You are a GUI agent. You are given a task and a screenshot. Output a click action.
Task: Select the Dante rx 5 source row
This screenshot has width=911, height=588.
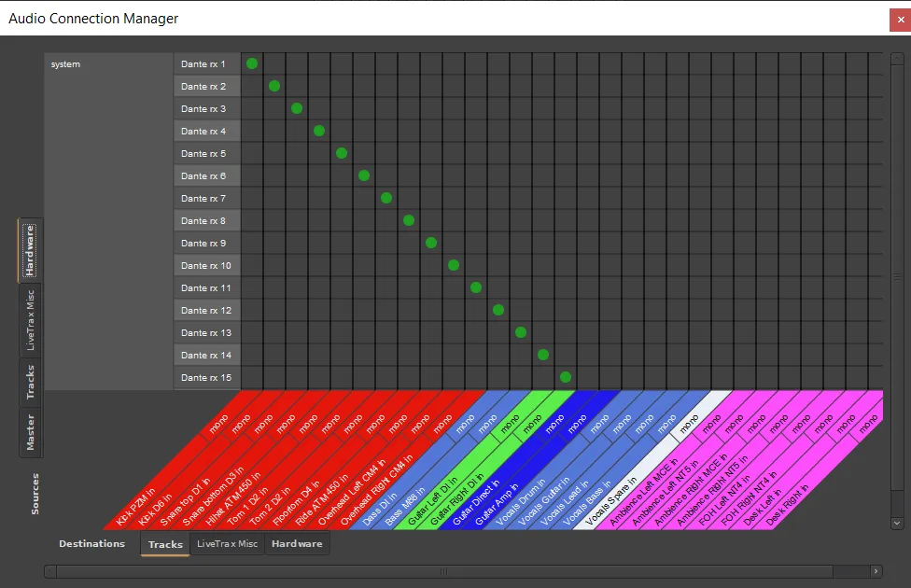pyautogui.click(x=207, y=153)
